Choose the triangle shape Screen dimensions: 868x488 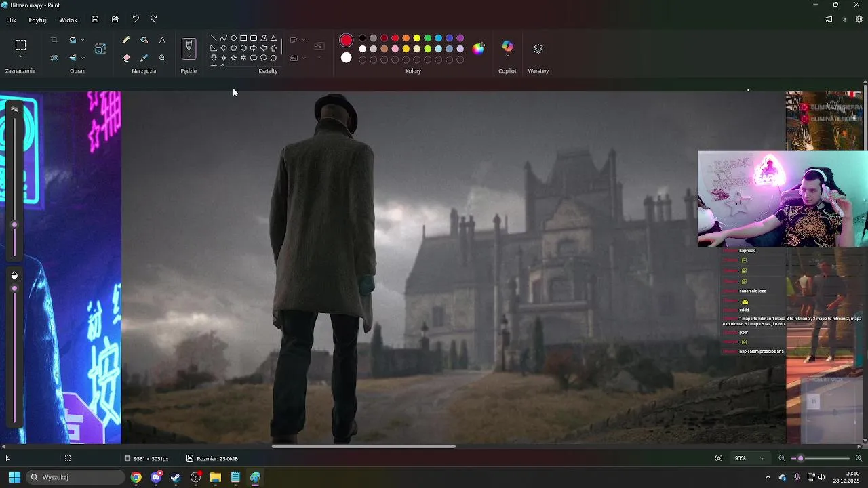point(273,38)
